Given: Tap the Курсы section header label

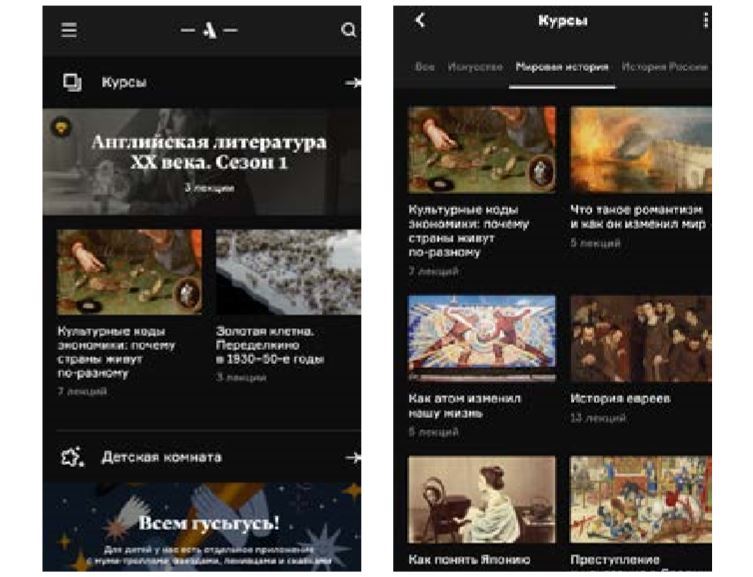Looking at the screenshot, I should (x=124, y=82).
